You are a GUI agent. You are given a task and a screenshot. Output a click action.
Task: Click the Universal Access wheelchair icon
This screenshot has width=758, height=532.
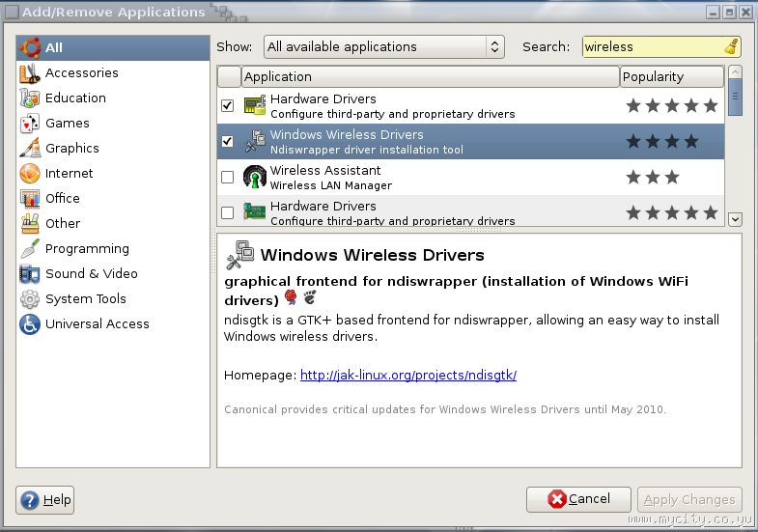30,324
